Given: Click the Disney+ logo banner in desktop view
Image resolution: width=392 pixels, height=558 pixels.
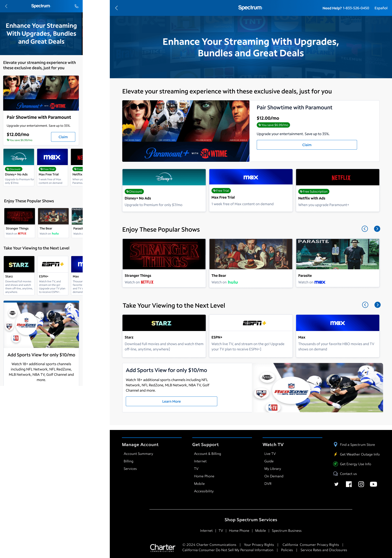Looking at the screenshot, I should pyautogui.click(x=164, y=177).
